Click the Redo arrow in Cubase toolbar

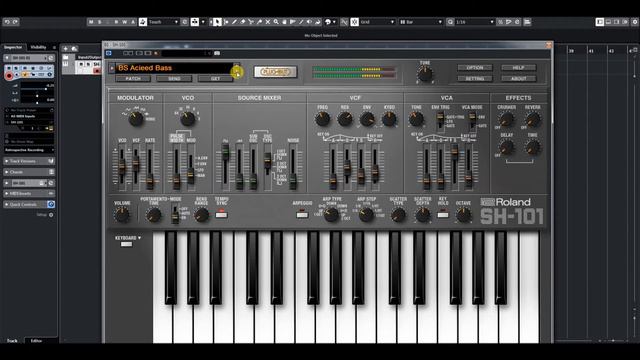click(15, 22)
